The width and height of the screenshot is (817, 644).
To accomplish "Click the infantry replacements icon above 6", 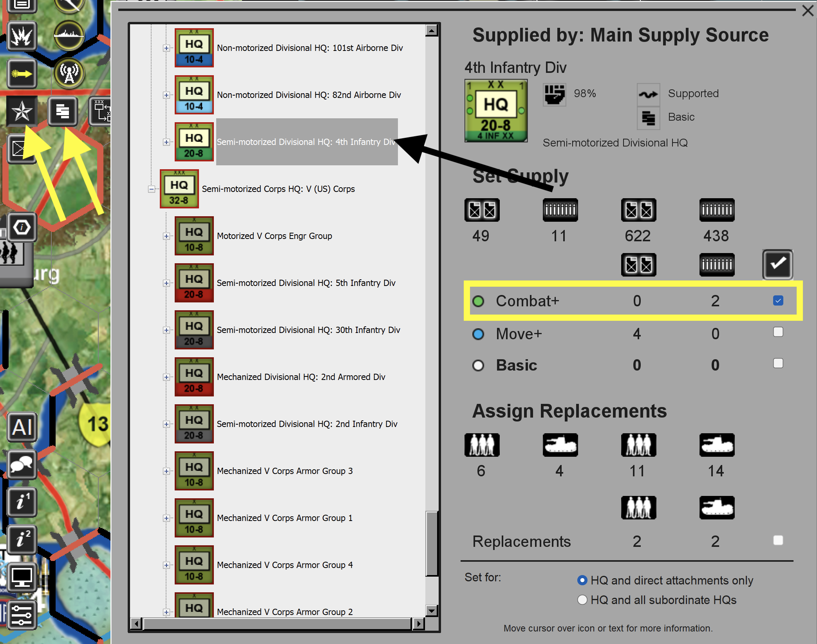I will (482, 445).
